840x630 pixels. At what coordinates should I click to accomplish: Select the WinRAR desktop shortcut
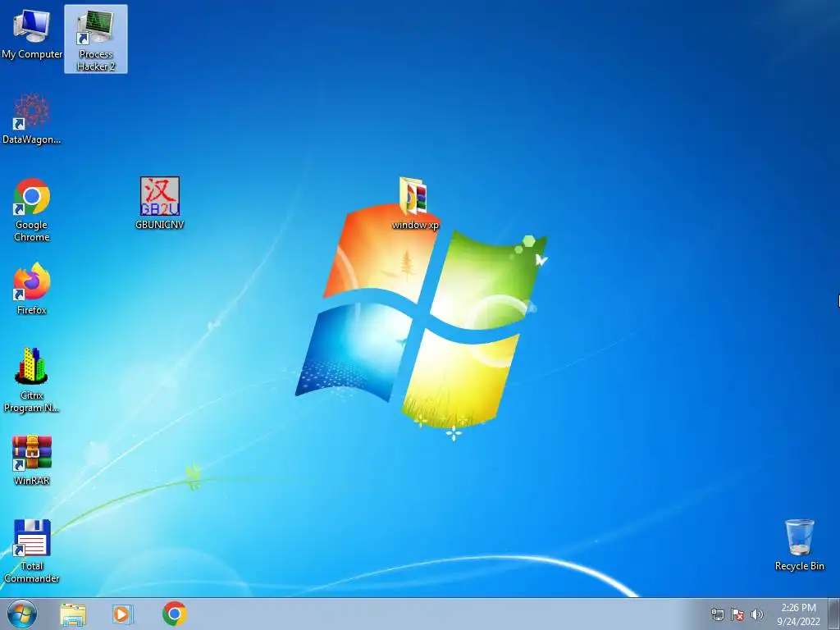[32, 460]
